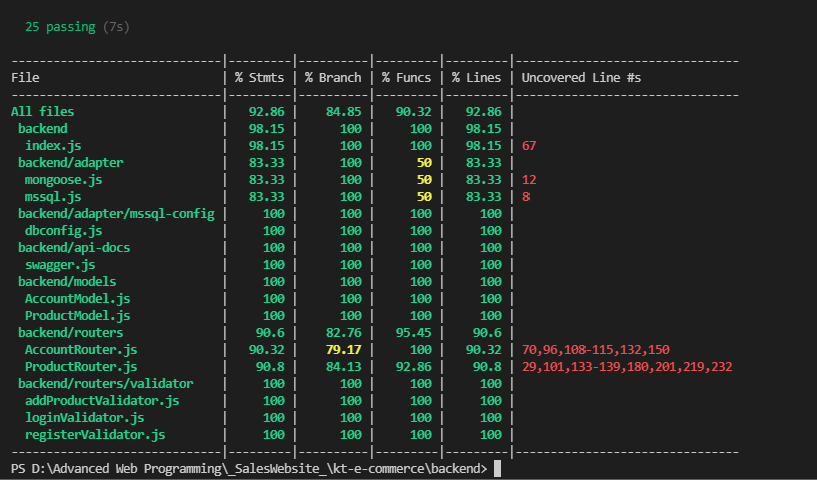Screen dimensions: 817x480
Task: Click the addProductValidator.js entry
Action: [102, 401]
